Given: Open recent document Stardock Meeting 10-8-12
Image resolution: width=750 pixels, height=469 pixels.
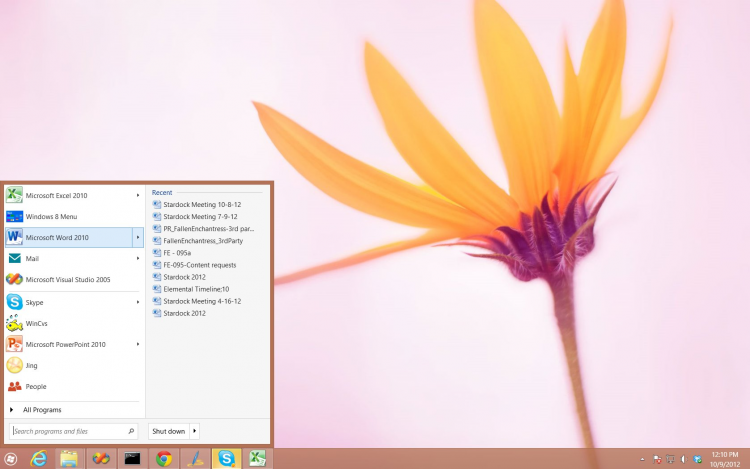Looking at the screenshot, I should (x=201, y=204).
